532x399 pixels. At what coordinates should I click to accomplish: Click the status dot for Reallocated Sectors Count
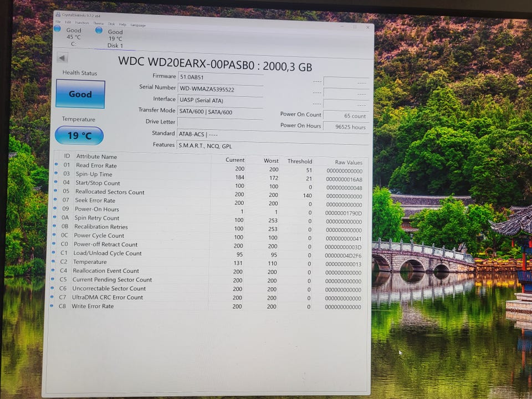(x=55, y=191)
